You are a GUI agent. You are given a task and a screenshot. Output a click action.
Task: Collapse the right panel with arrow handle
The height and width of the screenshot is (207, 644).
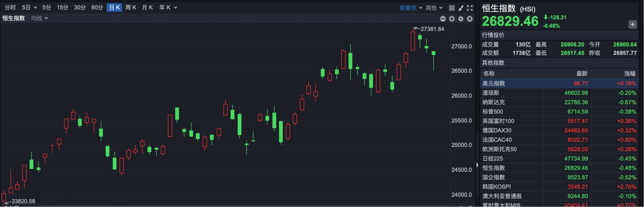click(477, 165)
